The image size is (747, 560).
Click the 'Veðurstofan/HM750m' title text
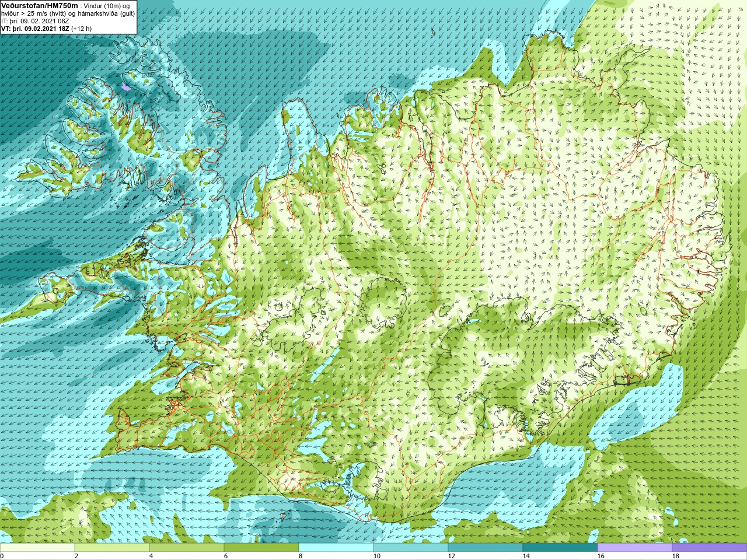40,5
